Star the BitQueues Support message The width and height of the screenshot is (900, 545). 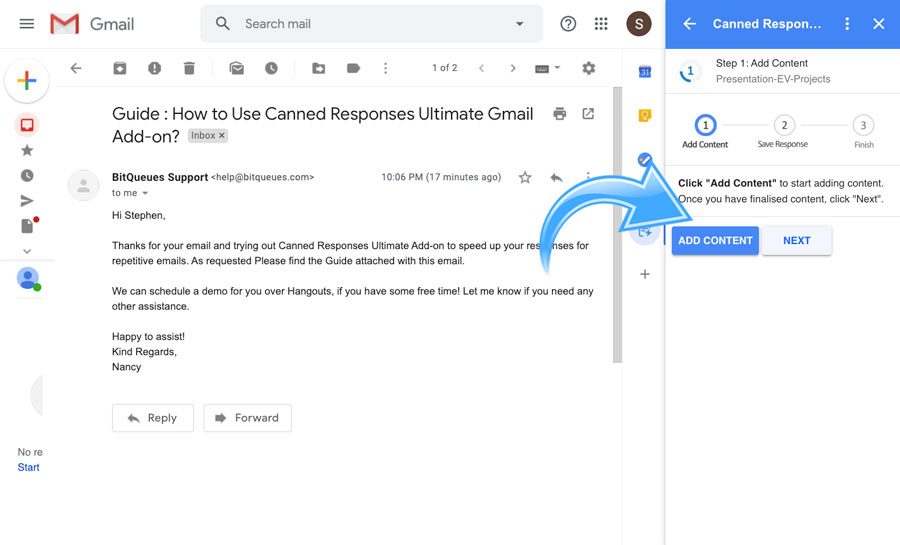[525, 177]
